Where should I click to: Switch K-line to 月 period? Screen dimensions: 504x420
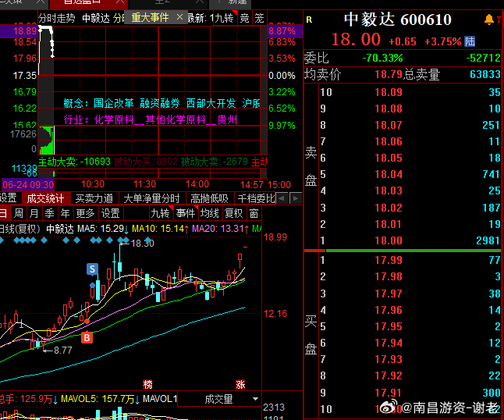point(34,213)
